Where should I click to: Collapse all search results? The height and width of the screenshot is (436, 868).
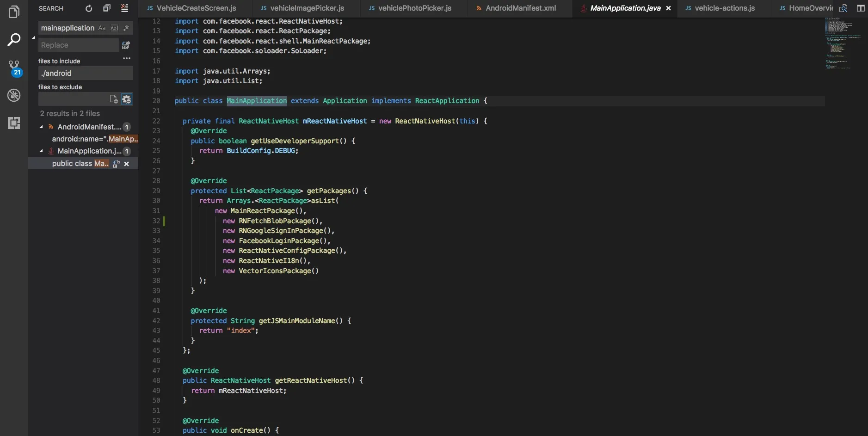[x=107, y=8]
